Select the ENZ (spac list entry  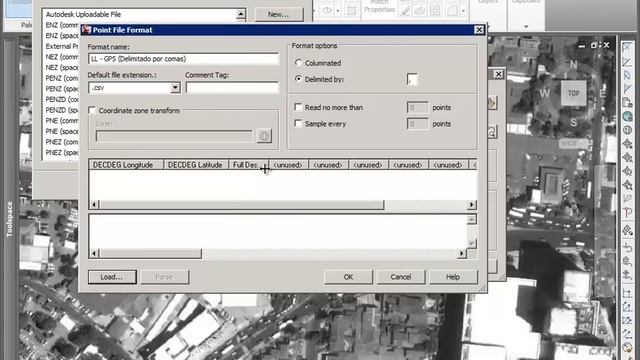[62, 36]
